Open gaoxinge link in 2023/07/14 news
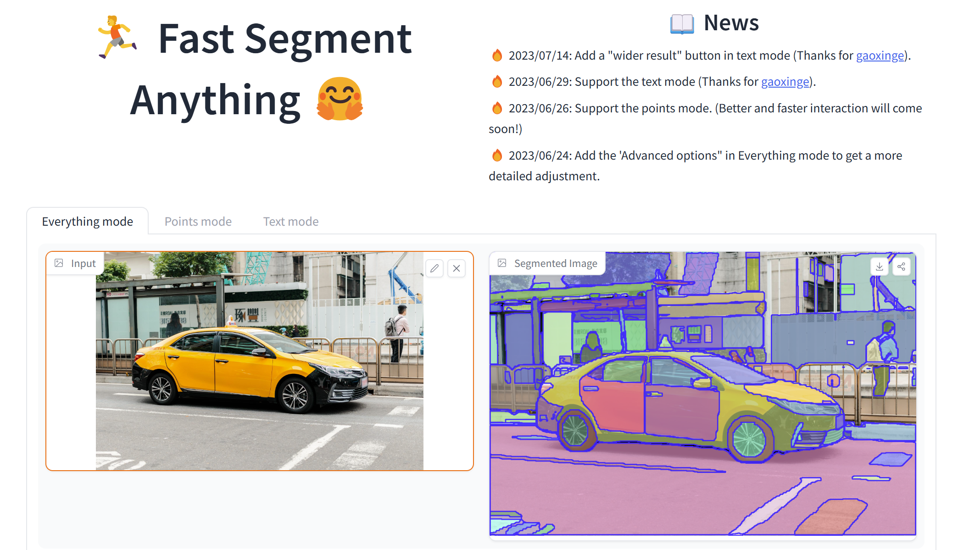 (880, 56)
